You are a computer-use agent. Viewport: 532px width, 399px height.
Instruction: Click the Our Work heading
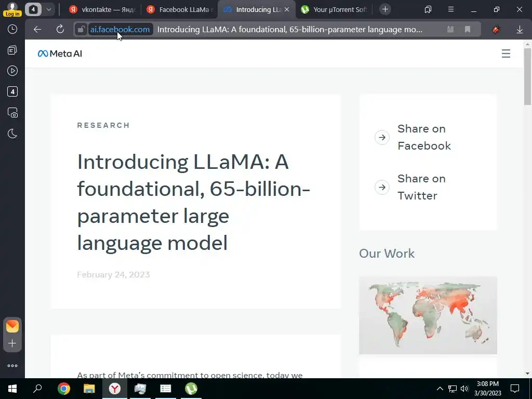(x=387, y=254)
